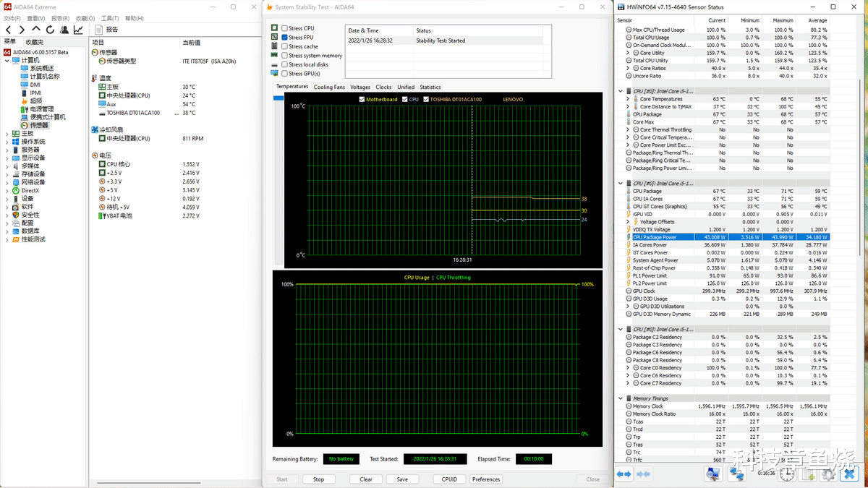This screenshot has width=868, height=488.
Task: Click the CPUID button
Action: [449, 479]
